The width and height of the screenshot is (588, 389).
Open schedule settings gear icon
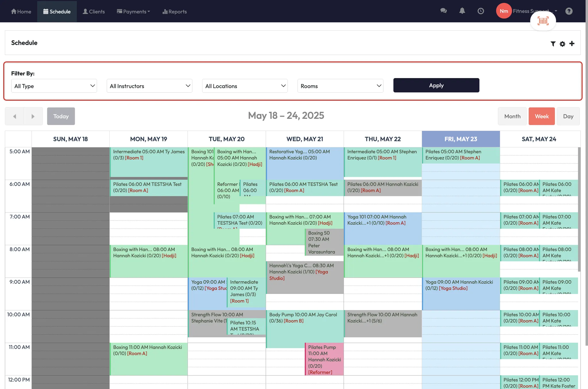(x=562, y=44)
